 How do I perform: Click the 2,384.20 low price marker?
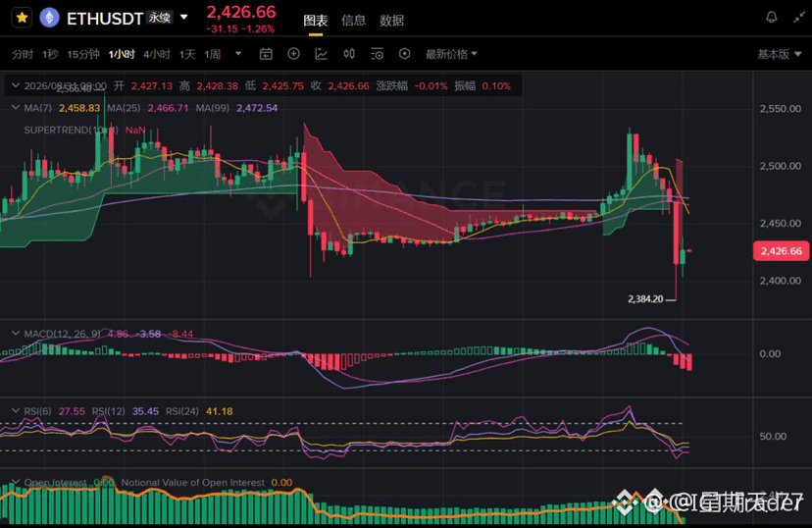(x=645, y=299)
